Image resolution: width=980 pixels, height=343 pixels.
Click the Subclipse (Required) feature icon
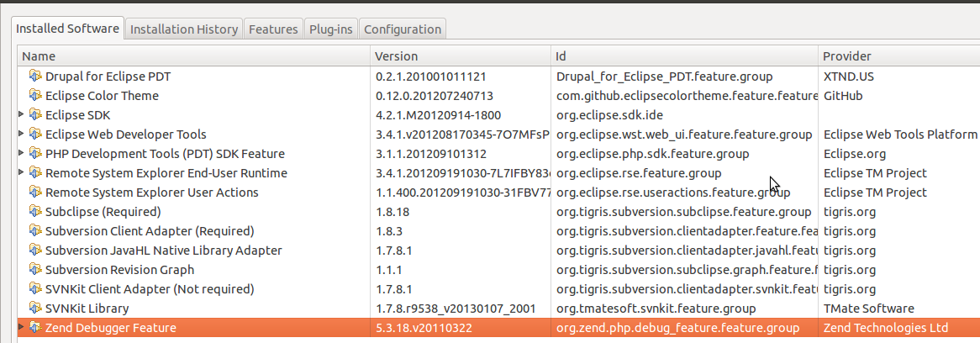pyautogui.click(x=35, y=212)
